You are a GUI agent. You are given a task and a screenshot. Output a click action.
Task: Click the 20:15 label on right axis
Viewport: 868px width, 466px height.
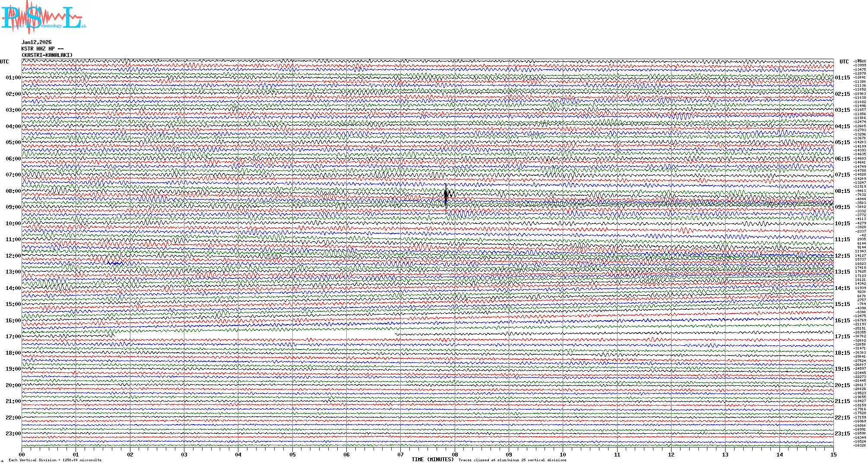[x=842, y=385]
